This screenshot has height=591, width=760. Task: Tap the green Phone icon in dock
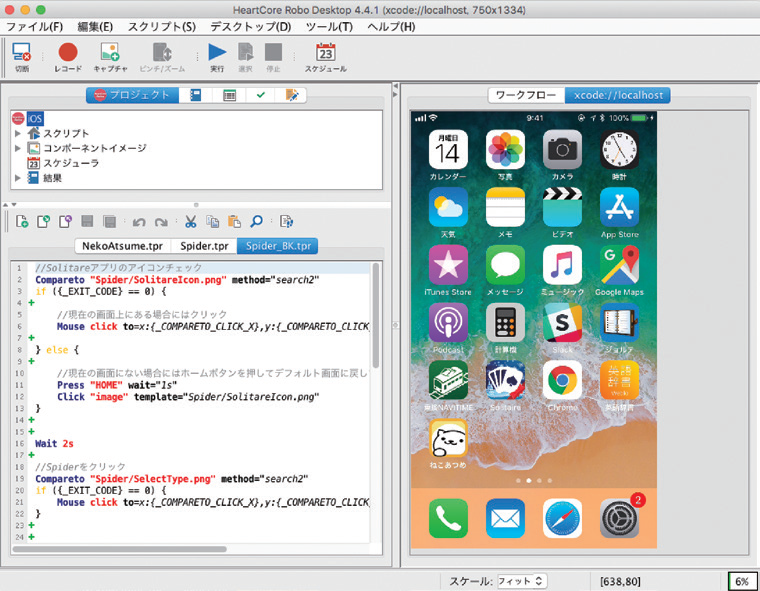click(x=448, y=518)
